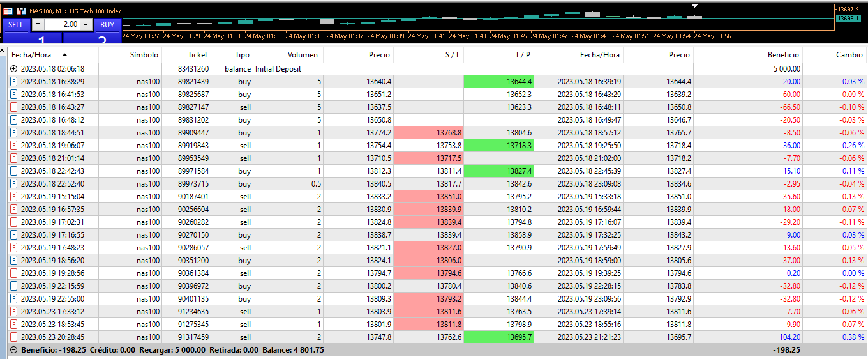The width and height of the screenshot is (868, 359).
Task: Click the green T/P cell 13695.7
Action: point(498,337)
